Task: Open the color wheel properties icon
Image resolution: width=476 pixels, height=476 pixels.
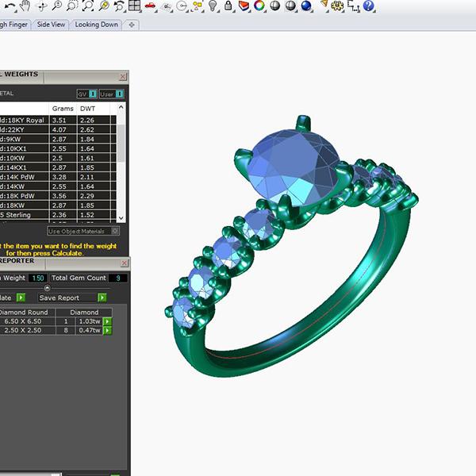Action: point(259,6)
